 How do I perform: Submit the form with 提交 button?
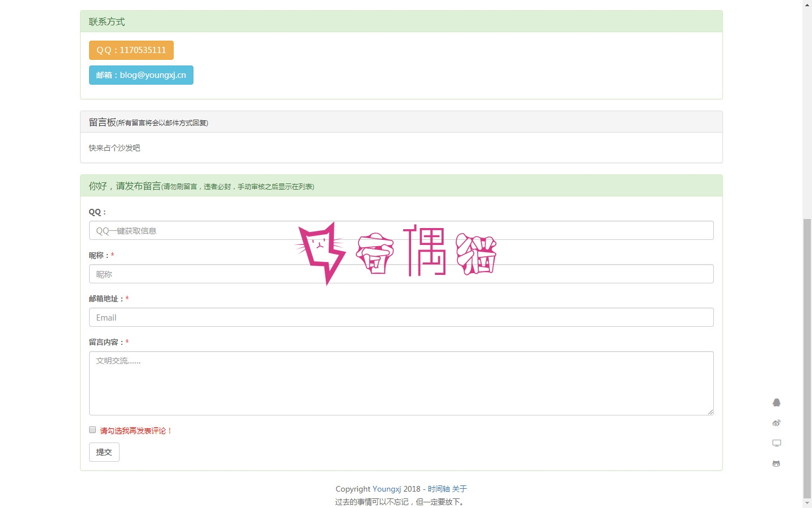[x=104, y=452]
